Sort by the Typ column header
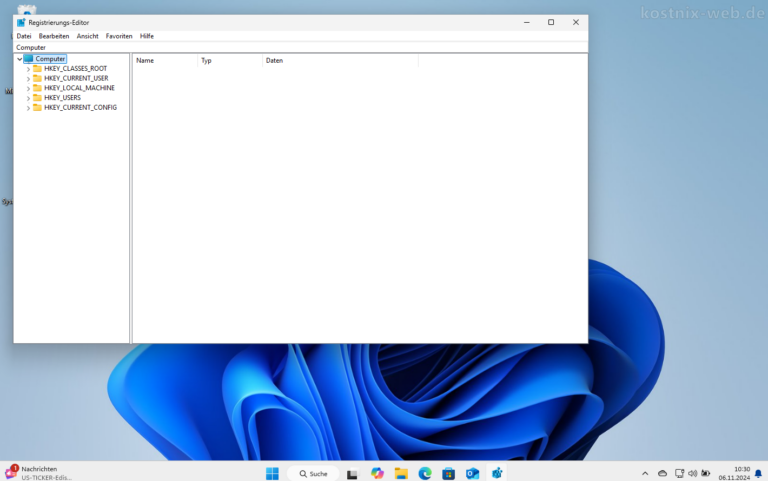The height and width of the screenshot is (481, 768). [x=230, y=61]
